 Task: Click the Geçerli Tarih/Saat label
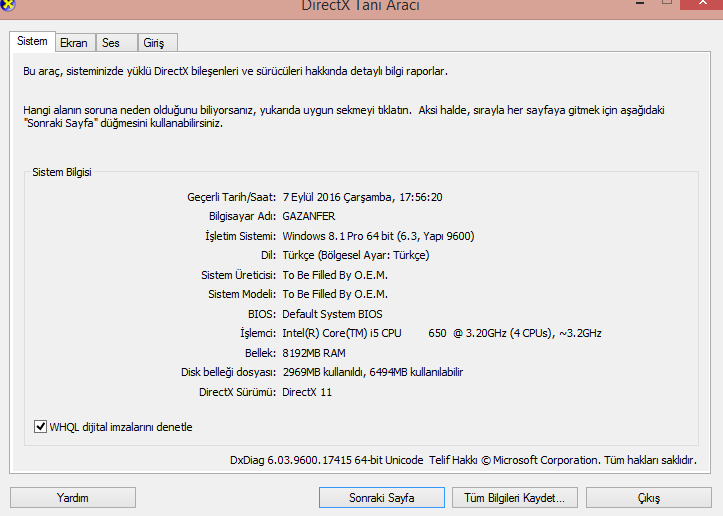[231, 197]
